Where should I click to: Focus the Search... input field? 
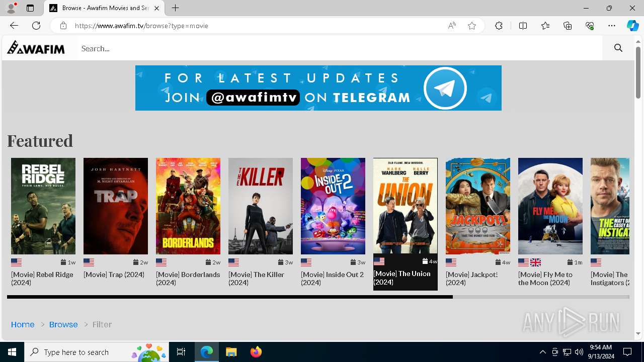(x=341, y=48)
